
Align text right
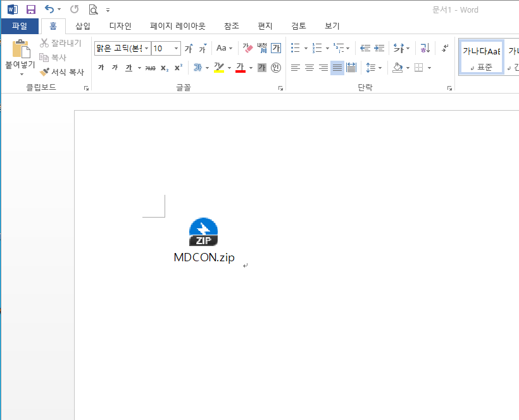click(x=323, y=68)
